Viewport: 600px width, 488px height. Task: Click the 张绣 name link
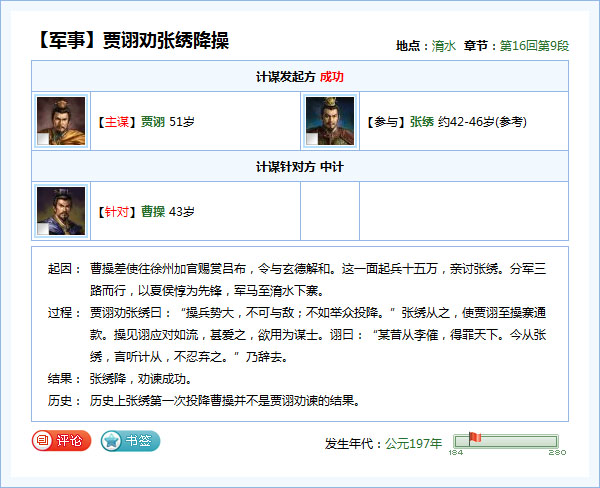422,122
